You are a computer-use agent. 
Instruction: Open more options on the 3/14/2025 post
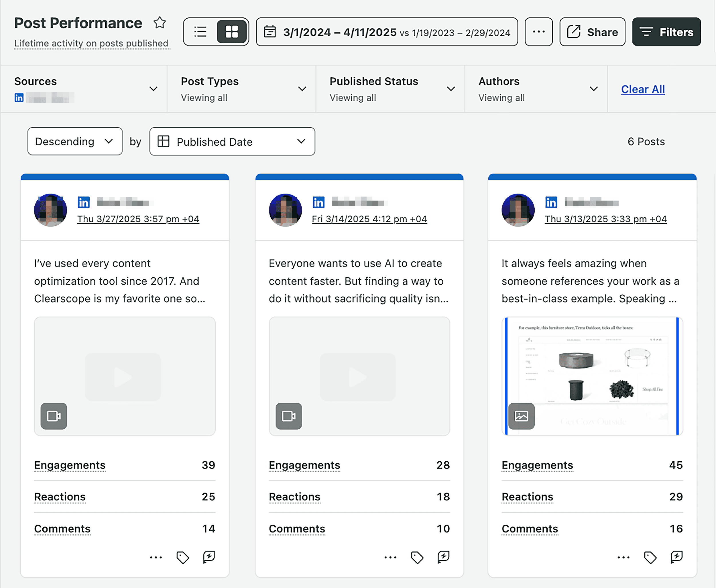pyautogui.click(x=390, y=557)
